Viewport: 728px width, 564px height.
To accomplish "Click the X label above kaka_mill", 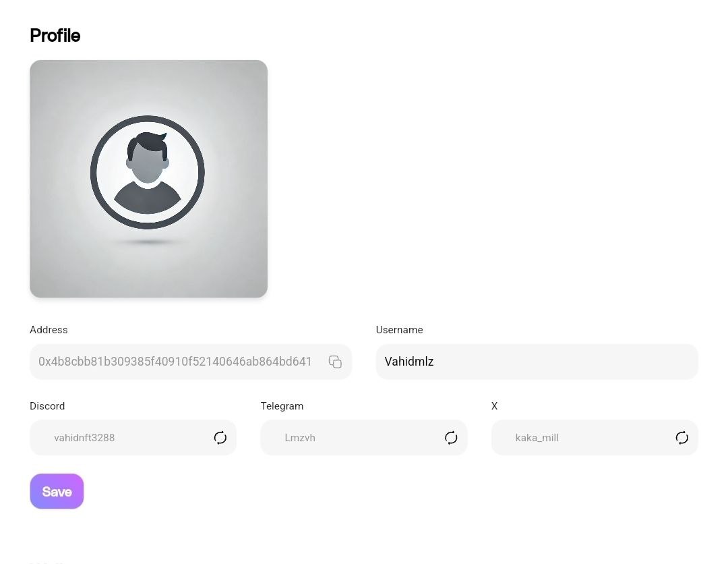I will (494, 406).
